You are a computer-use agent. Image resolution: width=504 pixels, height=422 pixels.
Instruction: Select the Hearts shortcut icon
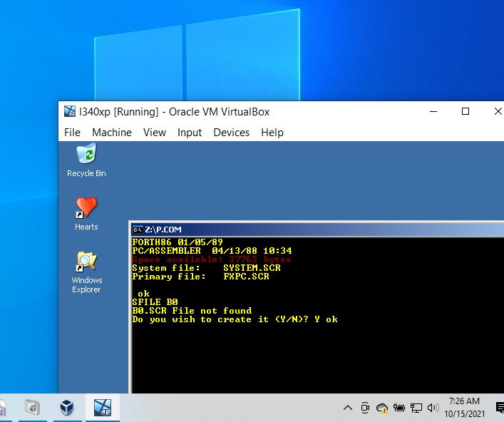pos(86,213)
